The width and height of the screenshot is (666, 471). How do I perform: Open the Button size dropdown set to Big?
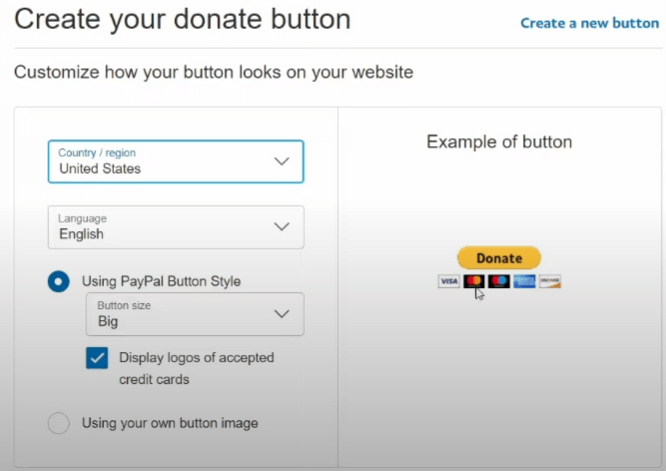(194, 314)
